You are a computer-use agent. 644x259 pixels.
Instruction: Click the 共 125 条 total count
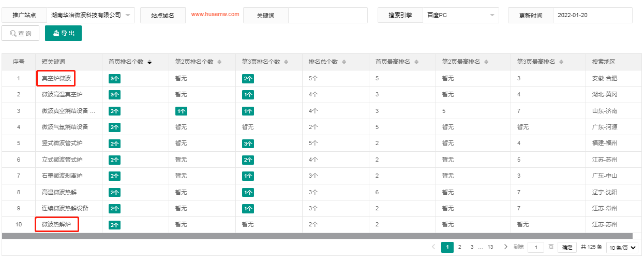[591, 248]
